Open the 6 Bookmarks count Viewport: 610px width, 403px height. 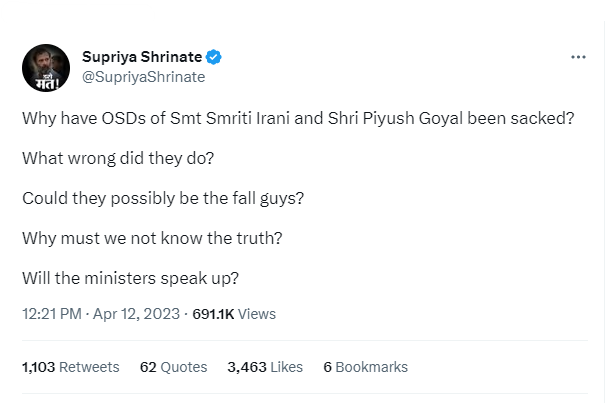coord(365,367)
